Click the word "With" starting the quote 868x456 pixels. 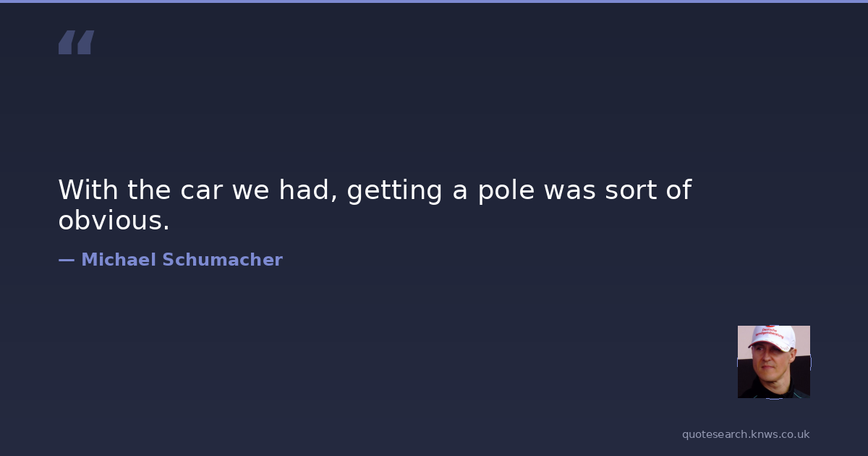click(x=88, y=190)
